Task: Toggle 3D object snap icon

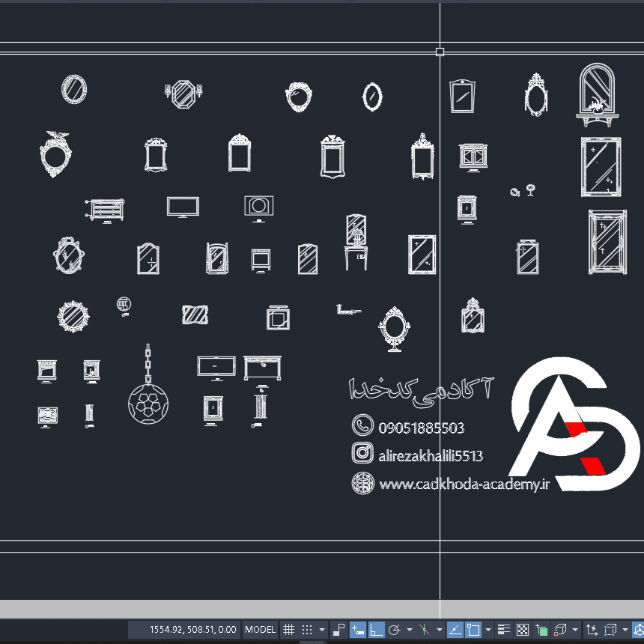Action: tap(560, 629)
